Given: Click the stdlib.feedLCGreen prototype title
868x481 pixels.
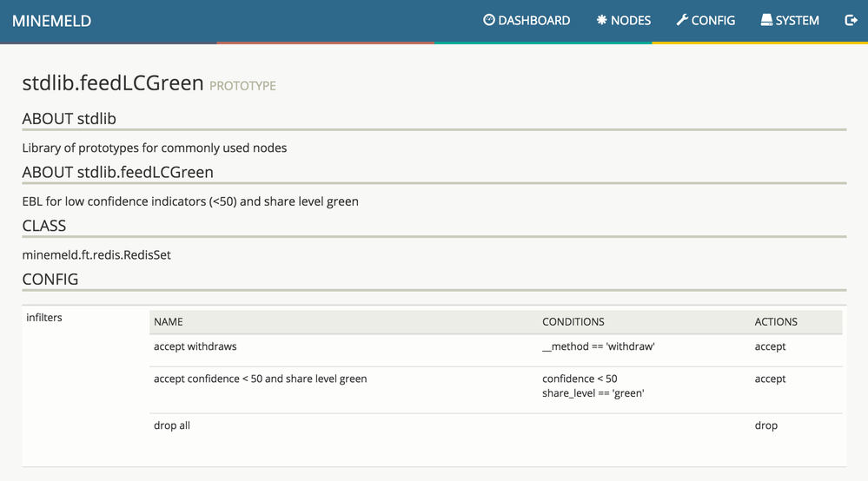Looking at the screenshot, I should pyautogui.click(x=113, y=84).
